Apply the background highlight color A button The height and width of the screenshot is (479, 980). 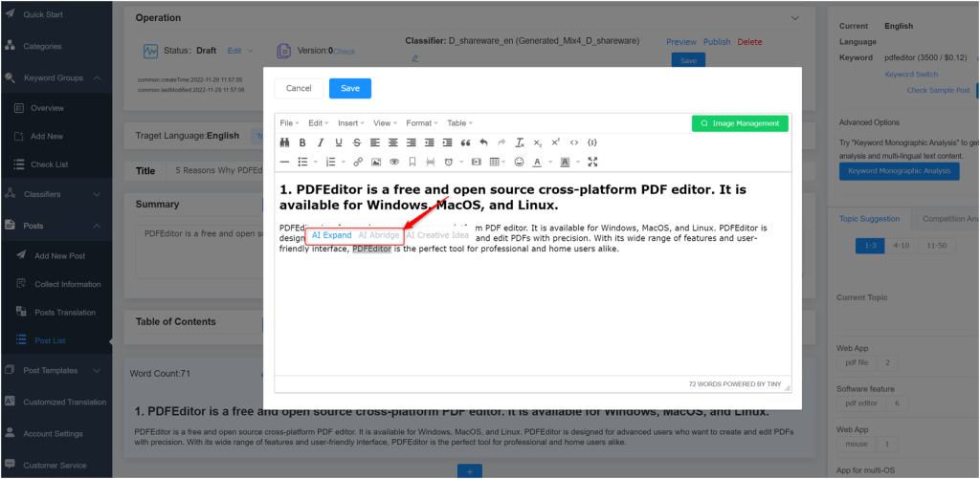pyautogui.click(x=565, y=162)
